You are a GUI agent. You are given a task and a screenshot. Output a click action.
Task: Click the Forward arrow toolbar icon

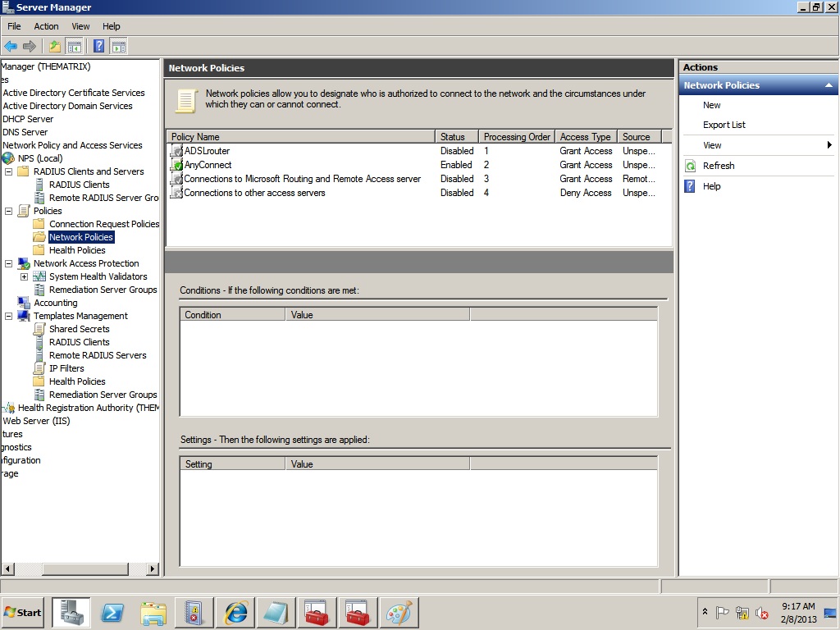point(30,46)
